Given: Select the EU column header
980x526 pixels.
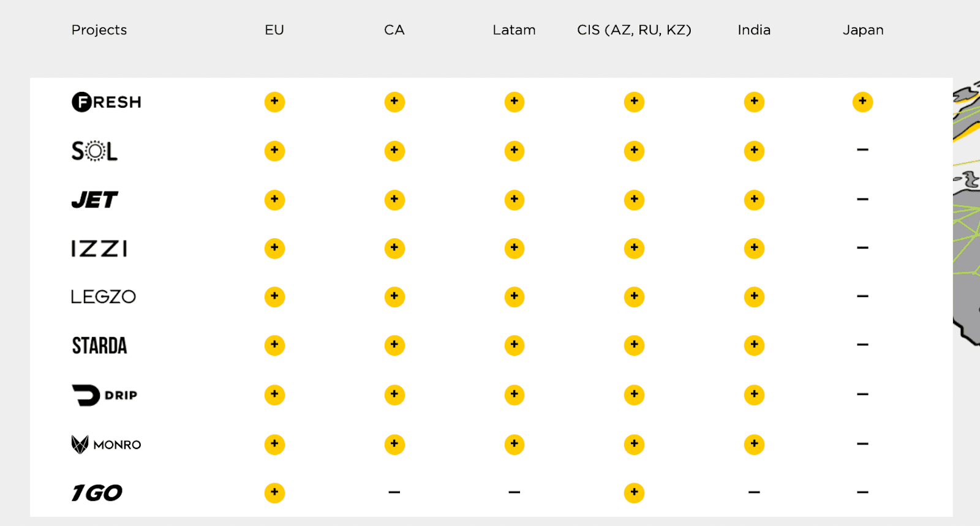Looking at the screenshot, I should 274,30.
